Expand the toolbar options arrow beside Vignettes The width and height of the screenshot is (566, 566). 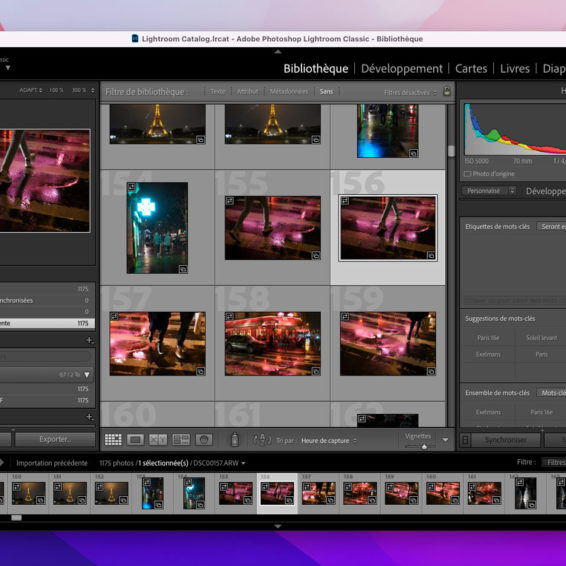tap(445, 440)
